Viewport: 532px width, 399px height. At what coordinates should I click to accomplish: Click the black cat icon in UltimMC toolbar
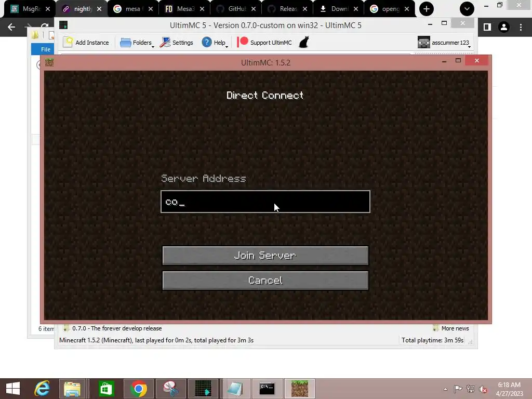pos(303,43)
